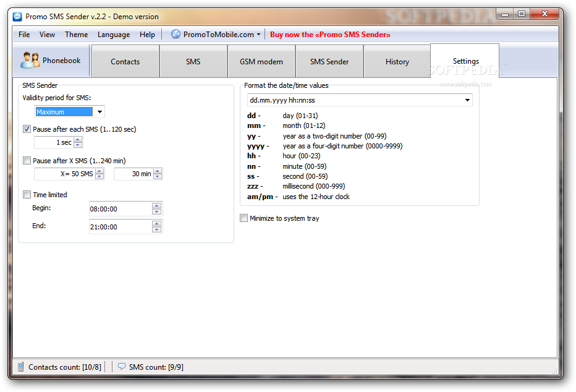Open the File menu
Viewport: 576px width, 392px height.
24,35
